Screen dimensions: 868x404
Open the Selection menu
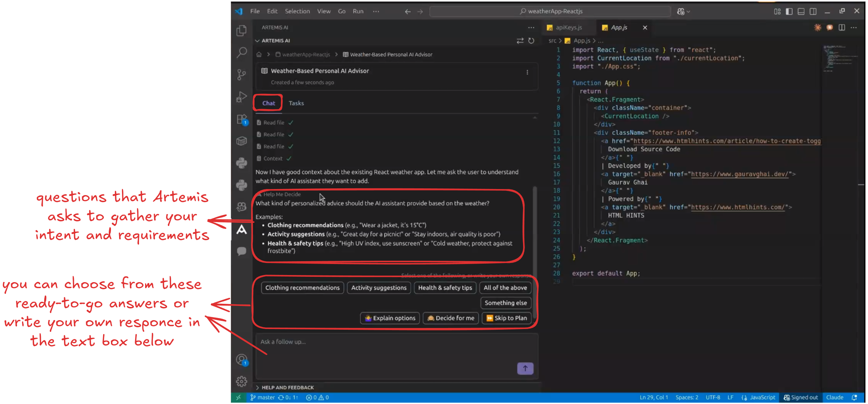coord(297,11)
